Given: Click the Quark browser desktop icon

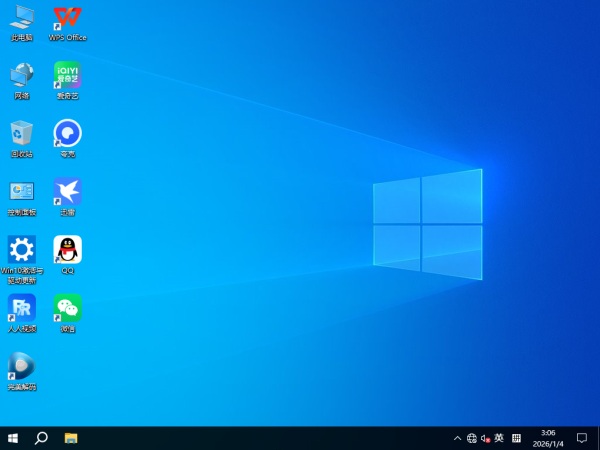Looking at the screenshot, I should 68,133.
